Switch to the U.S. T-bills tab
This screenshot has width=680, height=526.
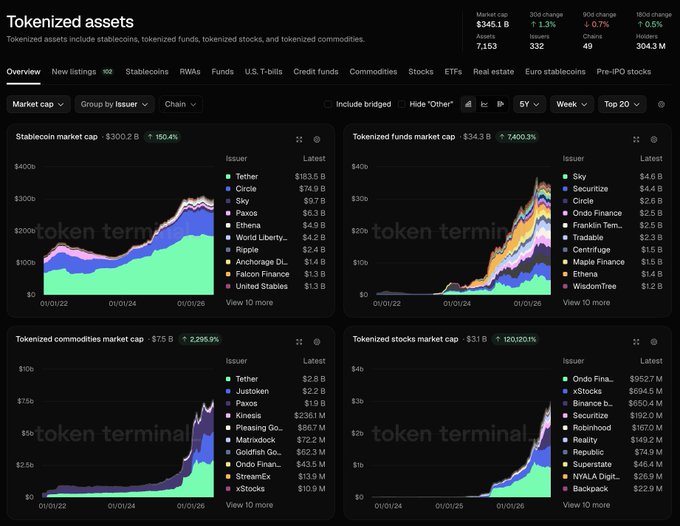tap(264, 72)
